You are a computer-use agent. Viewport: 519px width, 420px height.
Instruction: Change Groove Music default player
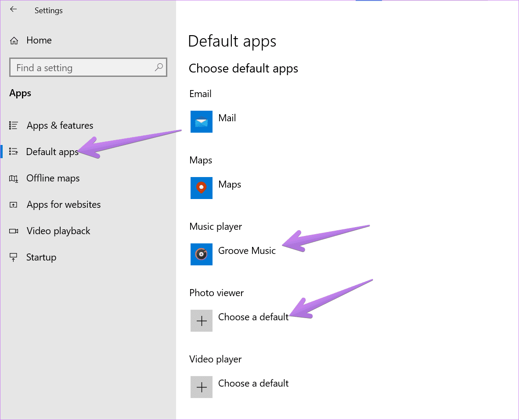point(247,251)
